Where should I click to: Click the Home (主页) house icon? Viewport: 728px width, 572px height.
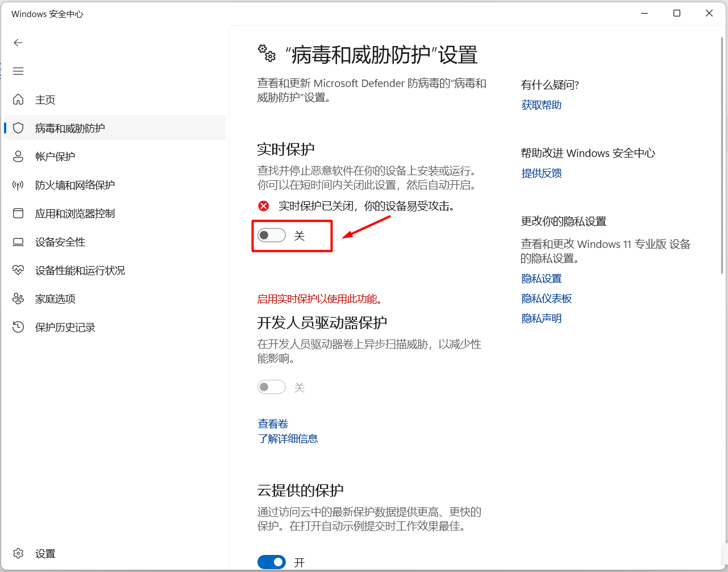point(18,100)
